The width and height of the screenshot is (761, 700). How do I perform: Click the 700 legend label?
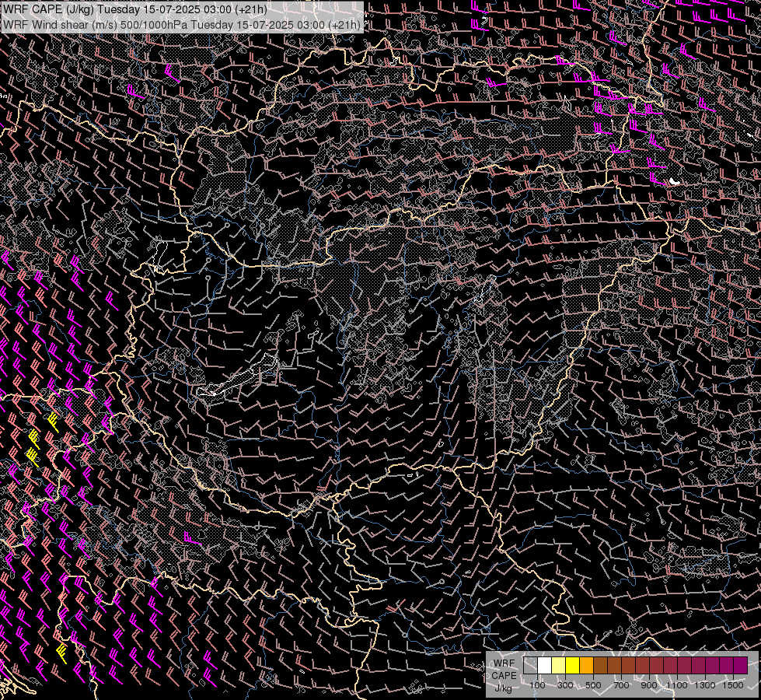coord(621,685)
